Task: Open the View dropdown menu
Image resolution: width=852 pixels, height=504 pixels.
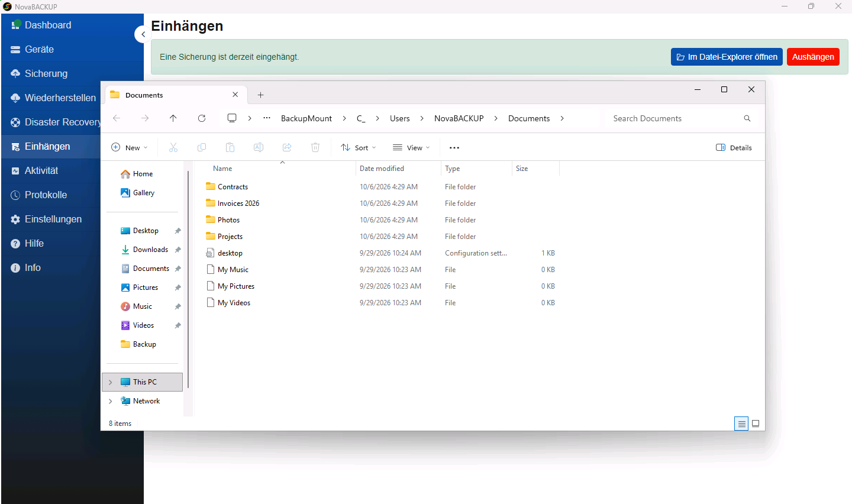Action: pos(412,147)
